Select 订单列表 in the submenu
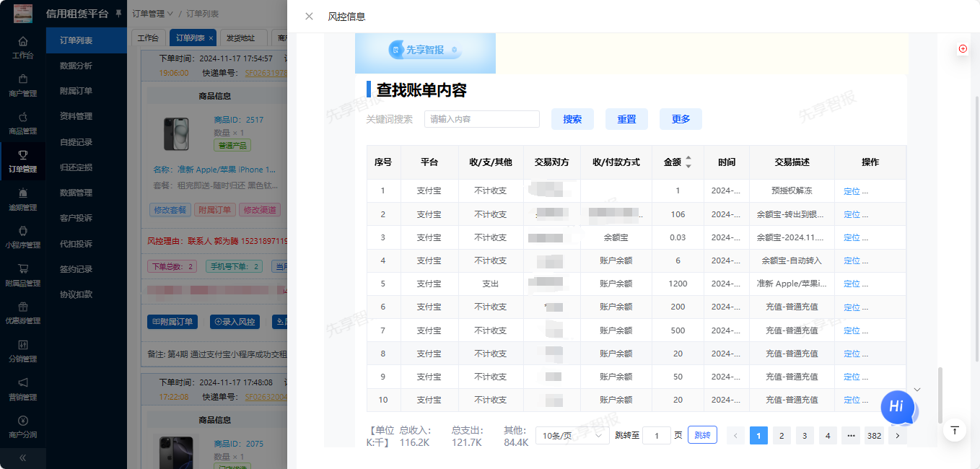The width and height of the screenshot is (980, 469). tap(87, 40)
